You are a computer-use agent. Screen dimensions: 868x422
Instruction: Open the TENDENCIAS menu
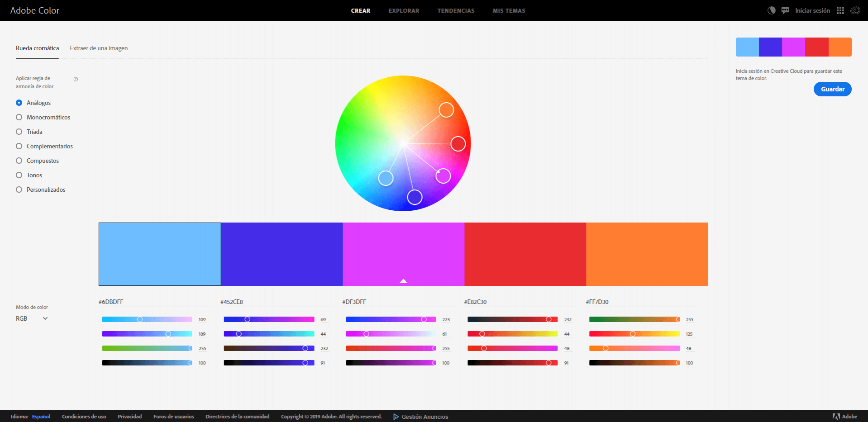(x=456, y=10)
